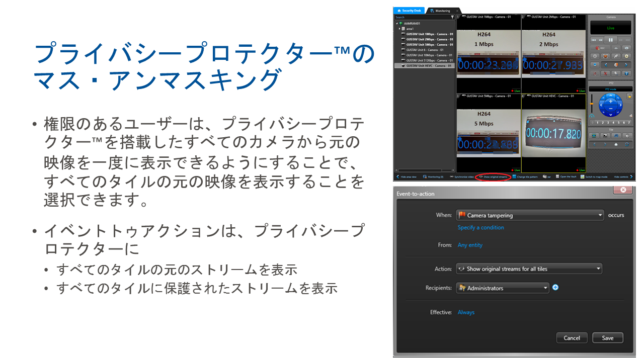Click the Specify a condition link
This screenshot has height=362, width=644.
click(480, 228)
